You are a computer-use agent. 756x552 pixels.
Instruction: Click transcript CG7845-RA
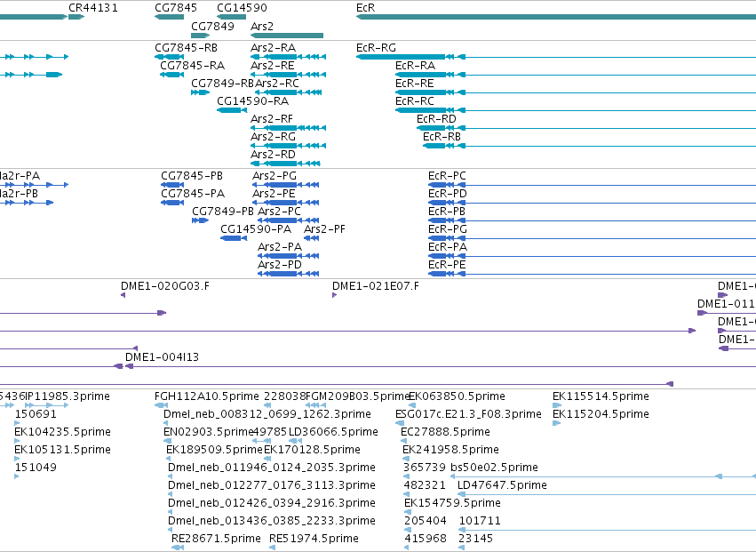(x=193, y=66)
